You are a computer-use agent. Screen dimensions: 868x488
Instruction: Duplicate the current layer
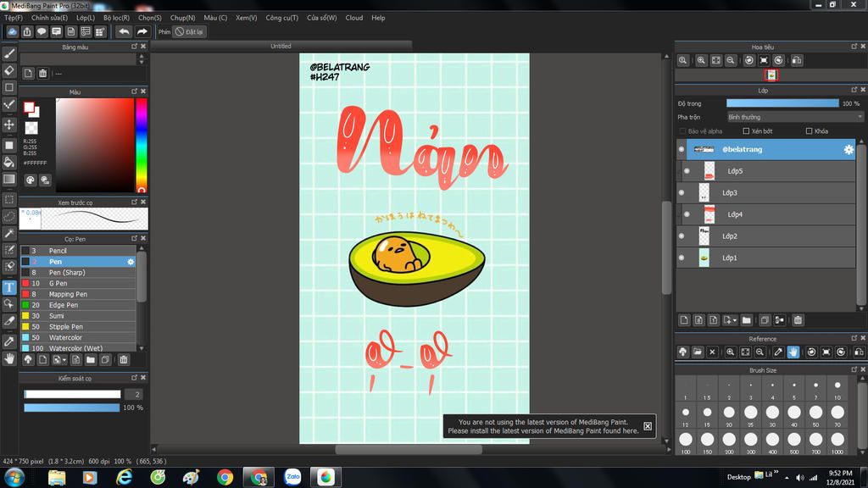click(x=765, y=319)
